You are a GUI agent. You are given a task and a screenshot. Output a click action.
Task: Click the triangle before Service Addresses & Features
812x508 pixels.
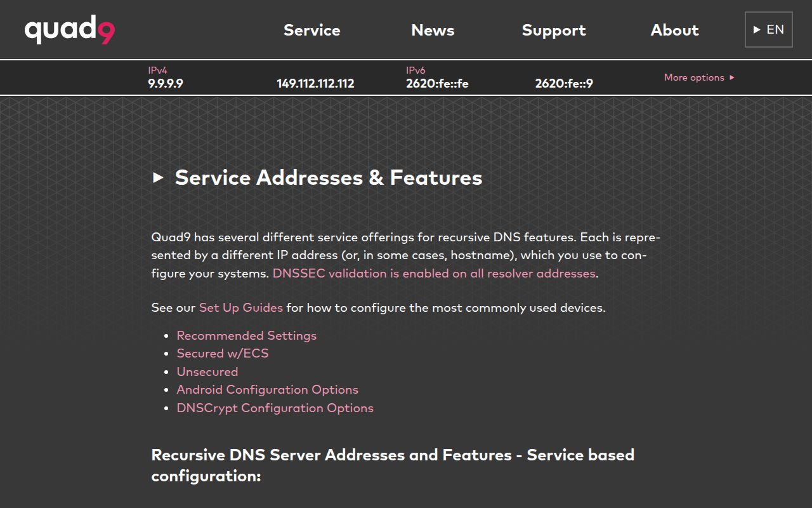tap(159, 178)
